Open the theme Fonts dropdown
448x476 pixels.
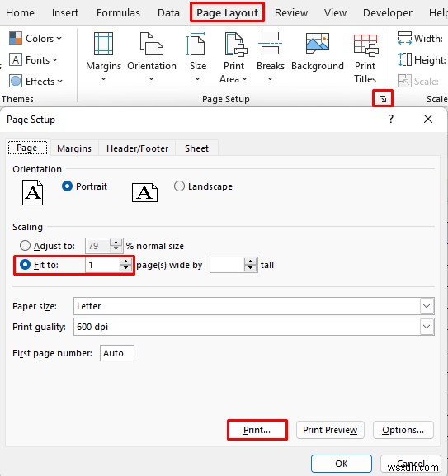point(33,59)
